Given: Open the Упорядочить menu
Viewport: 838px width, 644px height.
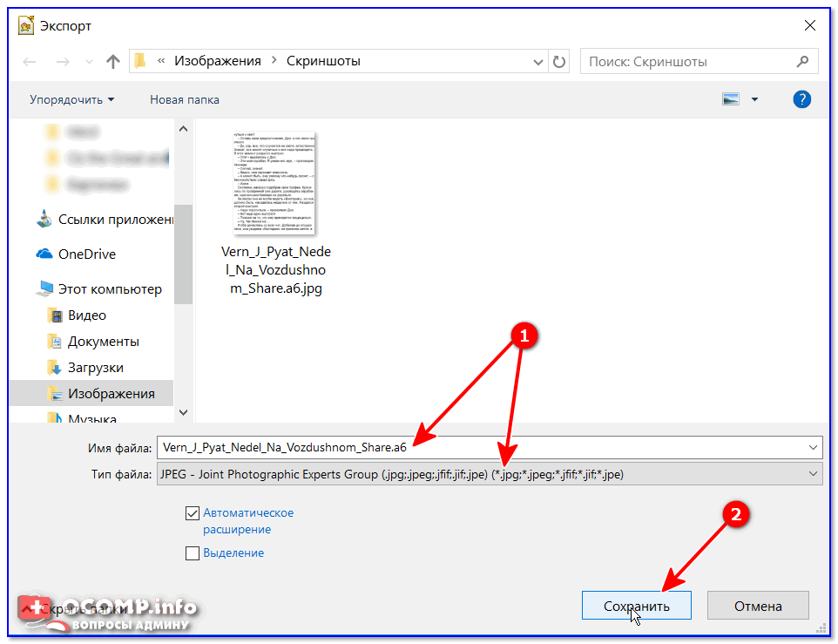Looking at the screenshot, I should coord(71,99).
